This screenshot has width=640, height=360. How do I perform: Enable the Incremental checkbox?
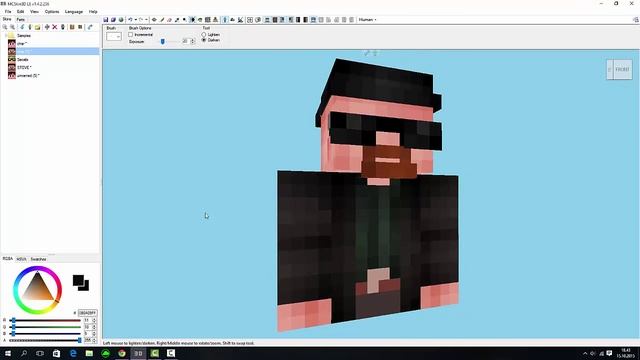coord(131,35)
